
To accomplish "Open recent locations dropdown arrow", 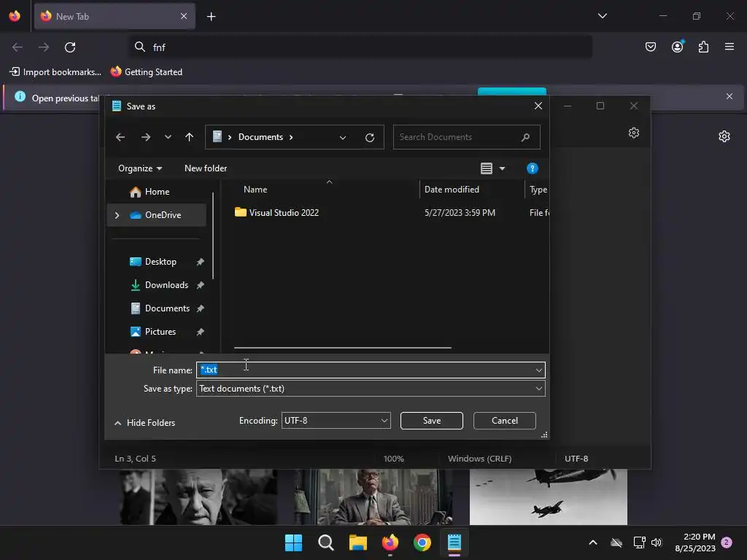I will [x=168, y=137].
